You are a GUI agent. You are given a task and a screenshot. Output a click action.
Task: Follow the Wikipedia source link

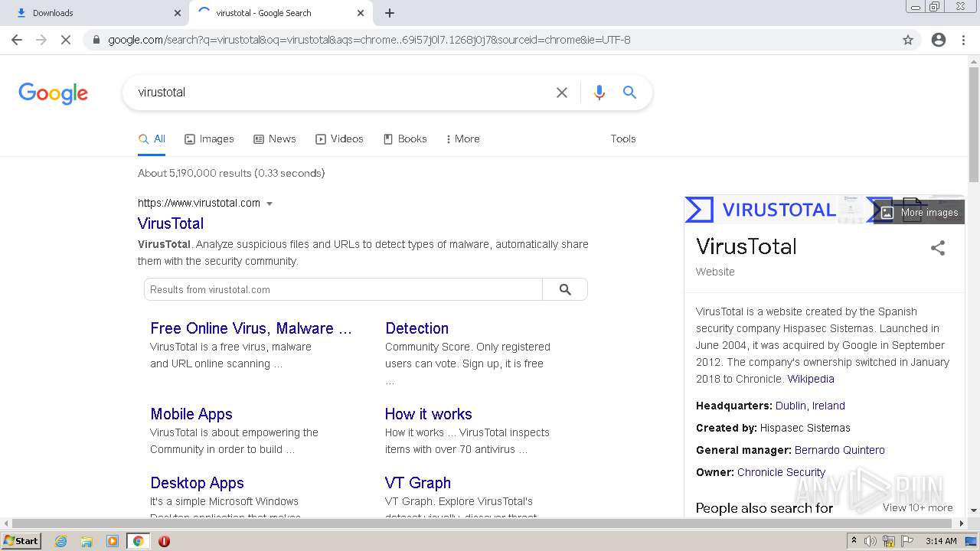(811, 379)
